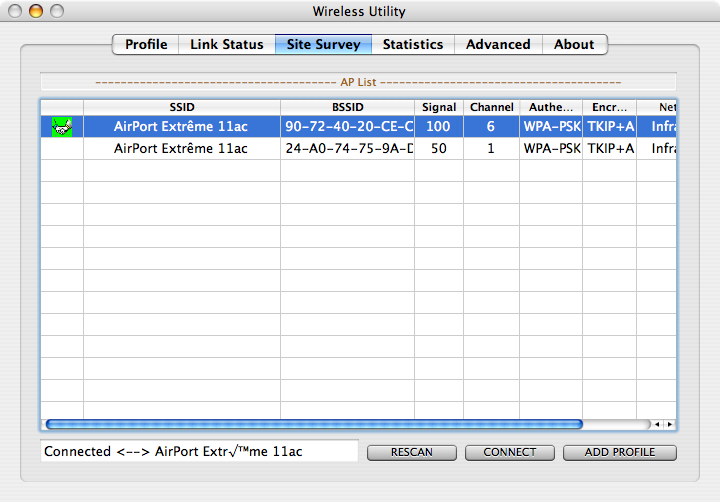Click the Authe... column header

point(551,107)
